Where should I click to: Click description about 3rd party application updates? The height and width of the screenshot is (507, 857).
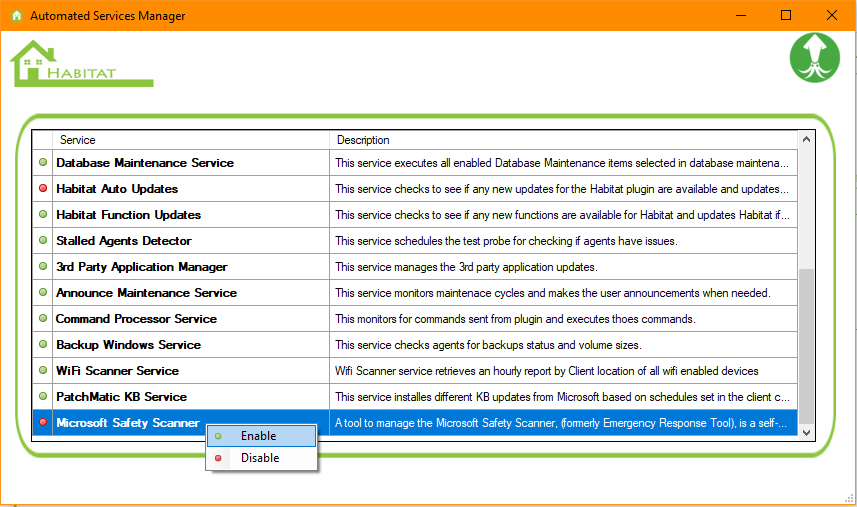point(466,267)
